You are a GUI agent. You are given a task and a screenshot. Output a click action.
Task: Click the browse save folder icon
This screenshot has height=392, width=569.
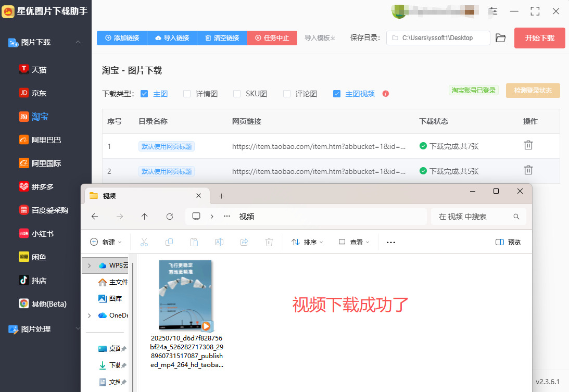pyautogui.click(x=500, y=38)
